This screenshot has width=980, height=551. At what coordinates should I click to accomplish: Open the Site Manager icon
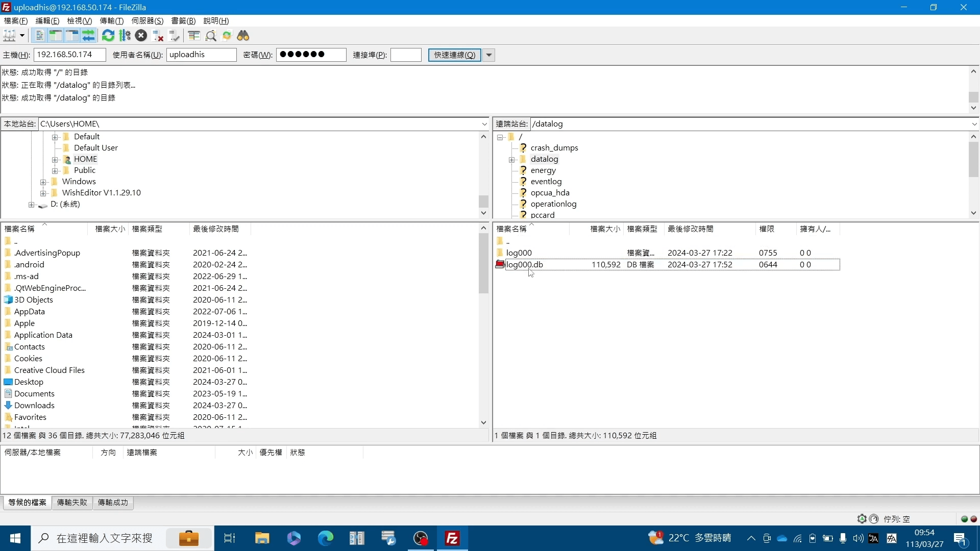[x=9, y=36]
